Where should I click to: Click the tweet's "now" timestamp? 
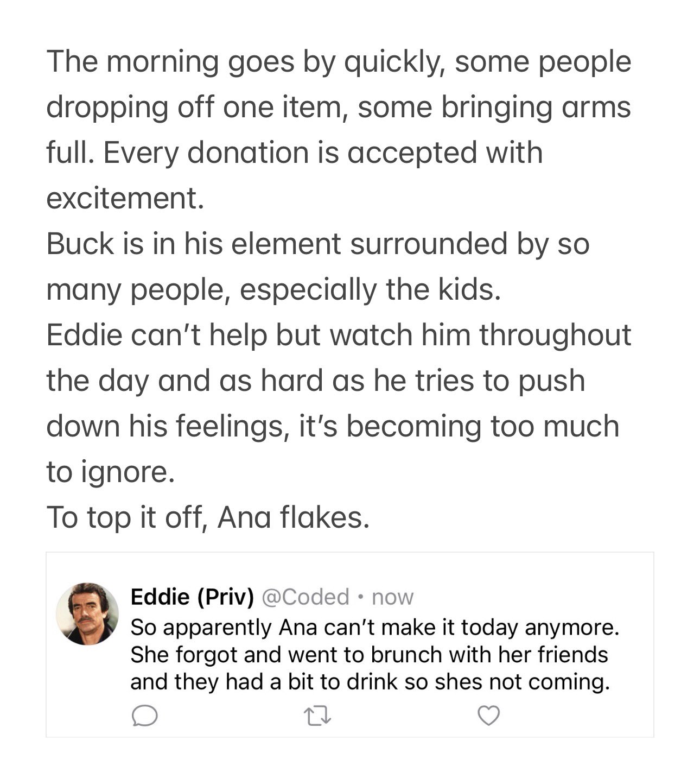[393, 597]
